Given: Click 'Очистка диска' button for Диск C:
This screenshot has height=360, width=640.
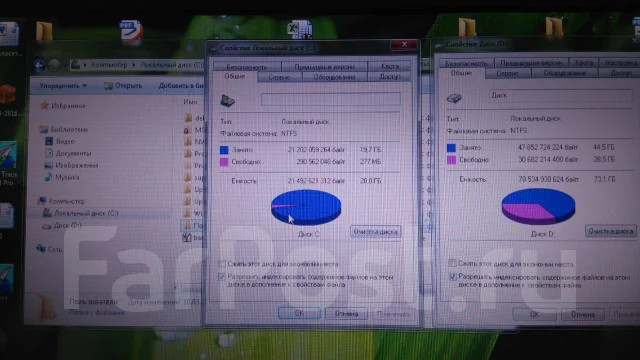Looking at the screenshot, I should pyautogui.click(x=376, y=232).
